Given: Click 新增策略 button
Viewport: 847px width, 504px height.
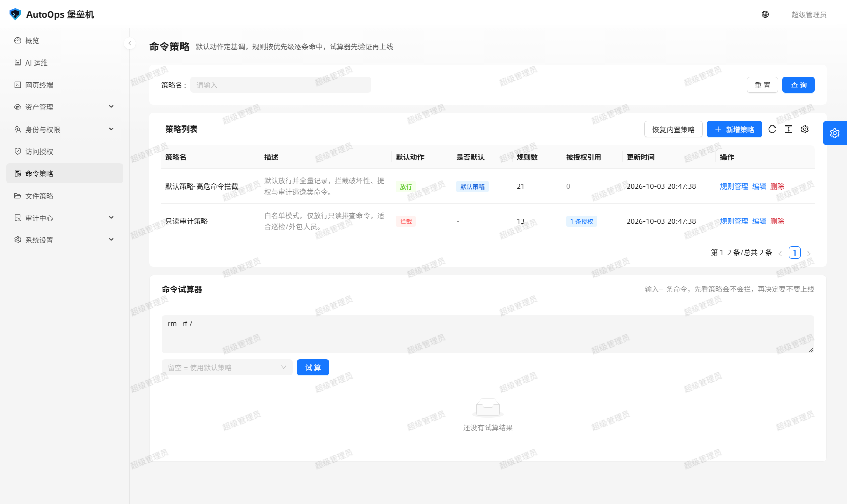Looking at the screenshot, I should click(735, 129).
